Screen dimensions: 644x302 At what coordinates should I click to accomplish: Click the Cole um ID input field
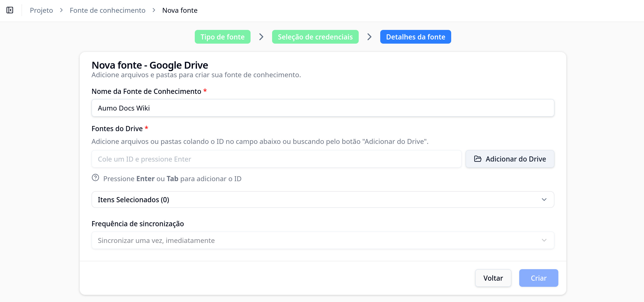point(276,159)
